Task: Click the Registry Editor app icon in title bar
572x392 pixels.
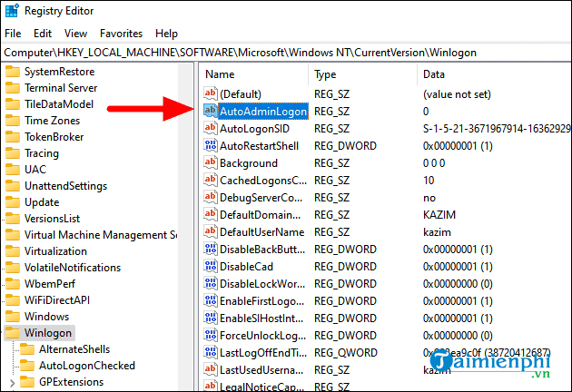Action: tap(12, 11)
